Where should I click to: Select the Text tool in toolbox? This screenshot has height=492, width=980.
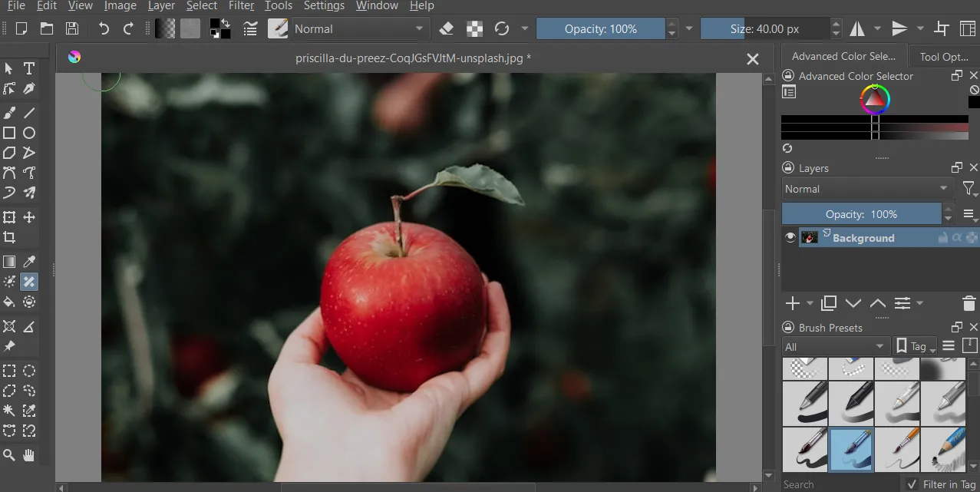point(29,68)
